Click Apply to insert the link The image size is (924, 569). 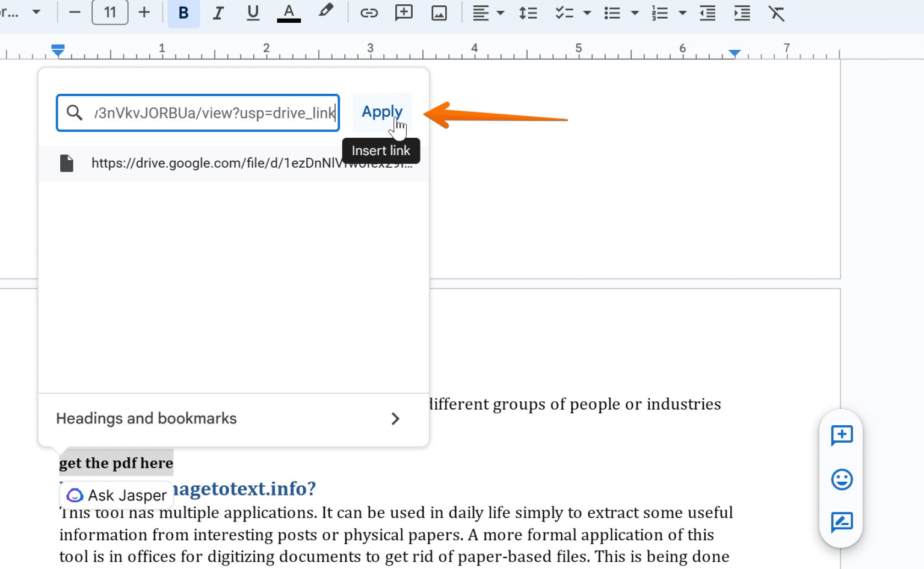point(382,112)
